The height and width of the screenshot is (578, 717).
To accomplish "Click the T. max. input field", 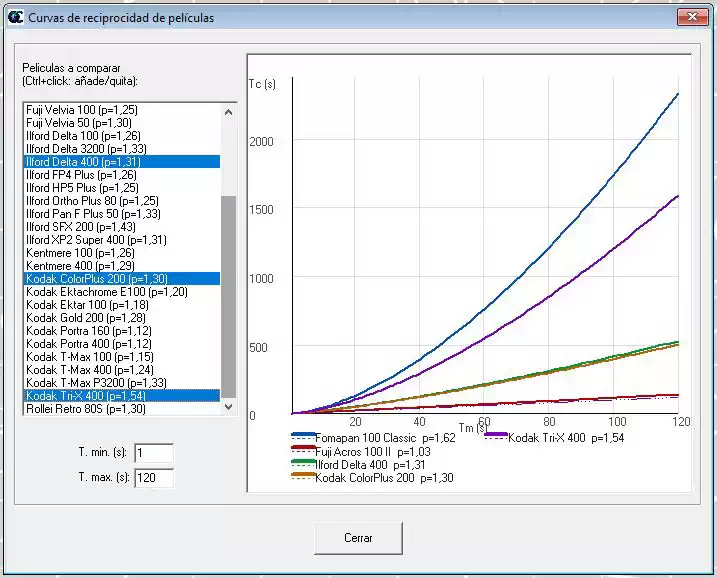I will point(154,478).
